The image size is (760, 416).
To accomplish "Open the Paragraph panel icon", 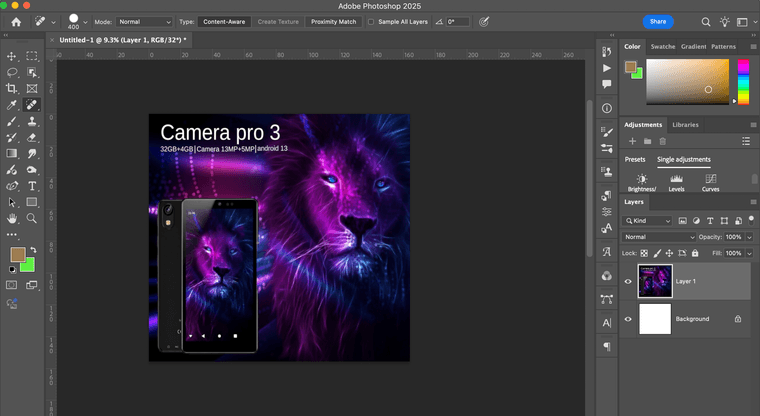I will click(607, 346).
